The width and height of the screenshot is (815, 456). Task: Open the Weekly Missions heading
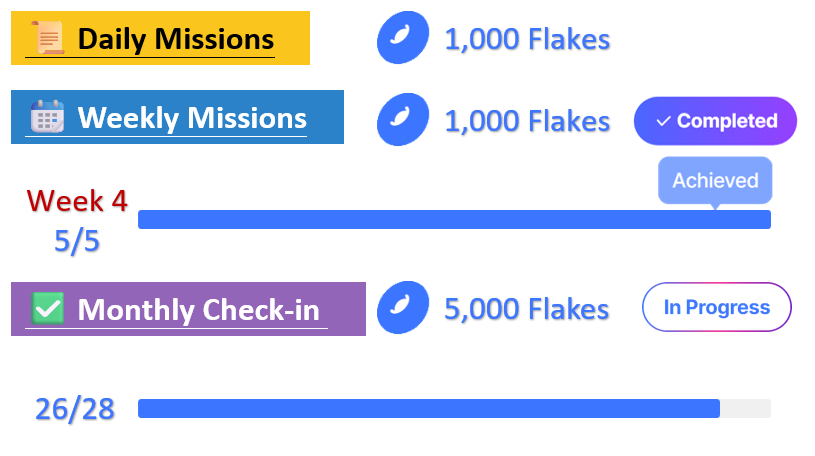click(191, 118)
